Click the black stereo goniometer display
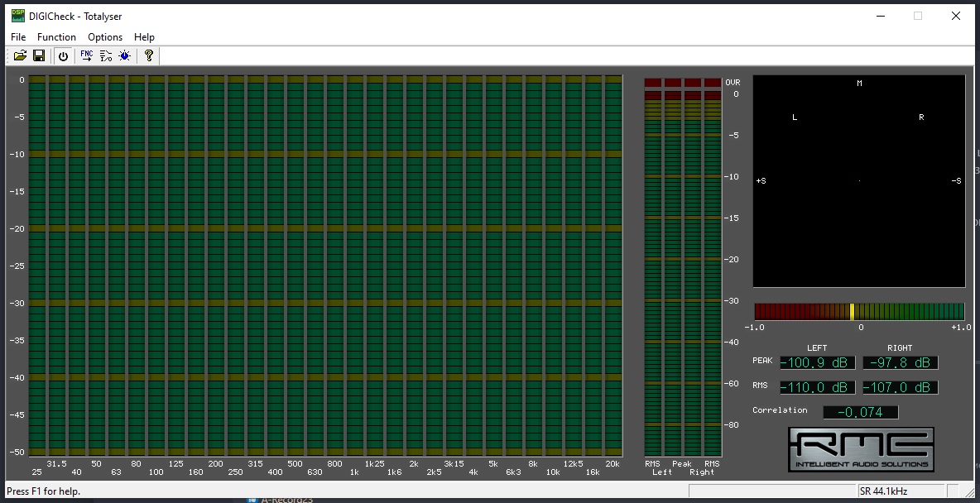980x503 pixels. click(x=859, y=181)
